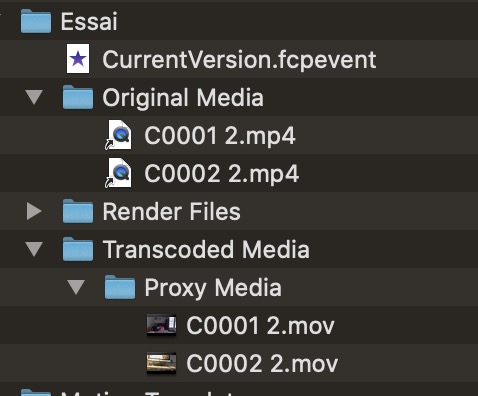
Task: Click the C0001 2.mp4 QuickTime alias icon
Action: click(x=118, y=135)
